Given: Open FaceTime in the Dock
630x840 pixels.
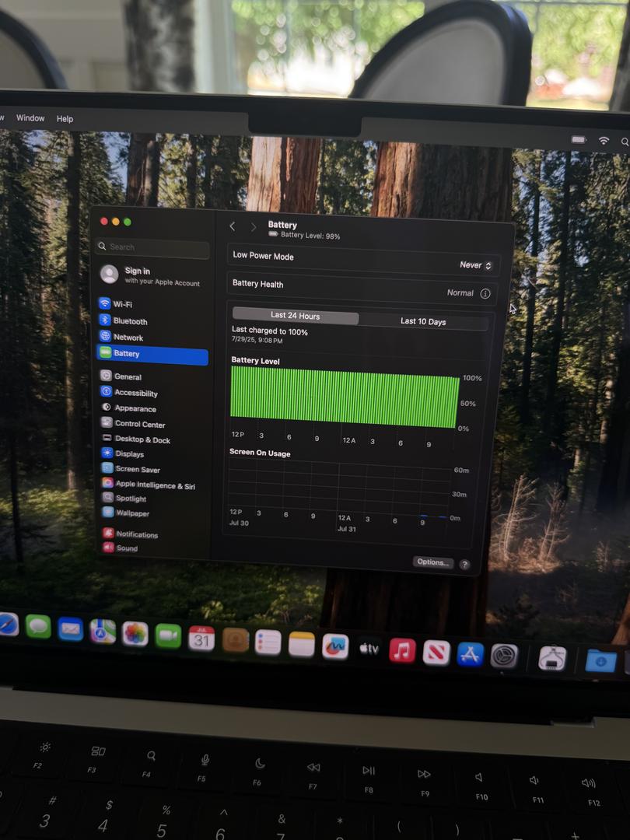Looking at the screenshot, I should (x=168, y=636).
